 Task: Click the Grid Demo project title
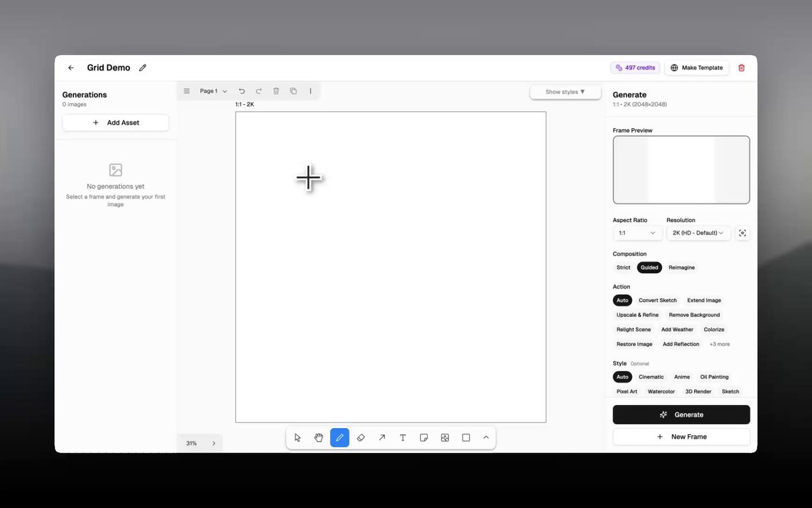coord(108,68)
